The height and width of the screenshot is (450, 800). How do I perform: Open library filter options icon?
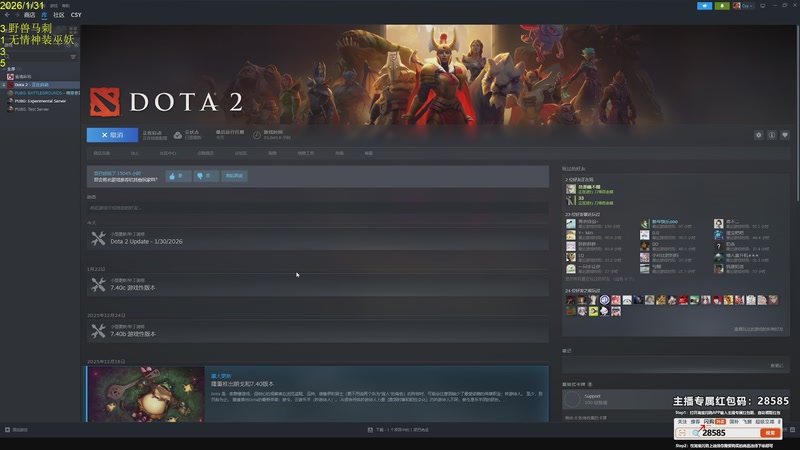click(x=73, y=57)
